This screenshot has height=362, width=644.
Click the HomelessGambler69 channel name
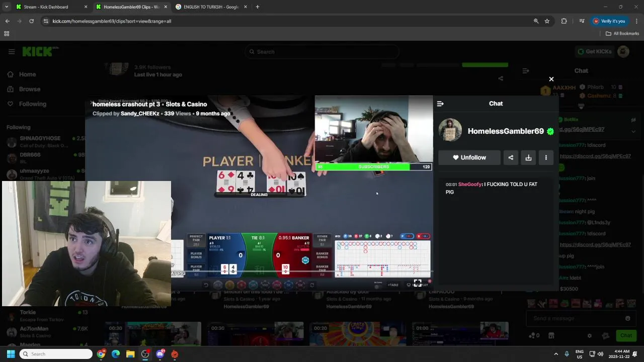(506, 131)
